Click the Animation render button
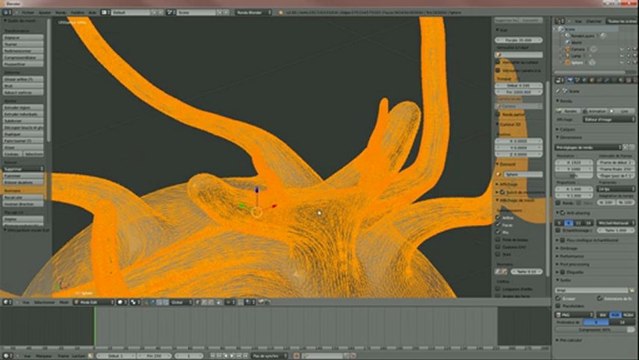 tap(595, 111)
